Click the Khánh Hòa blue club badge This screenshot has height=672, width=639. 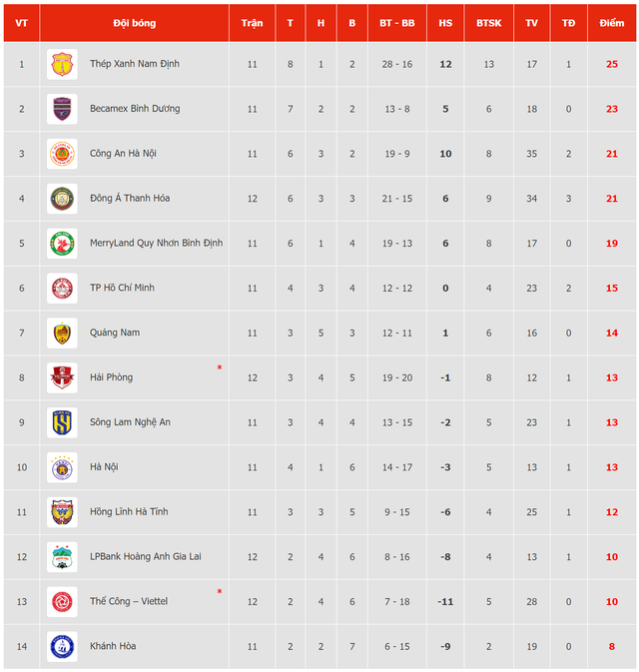click(x=62, y=646)
